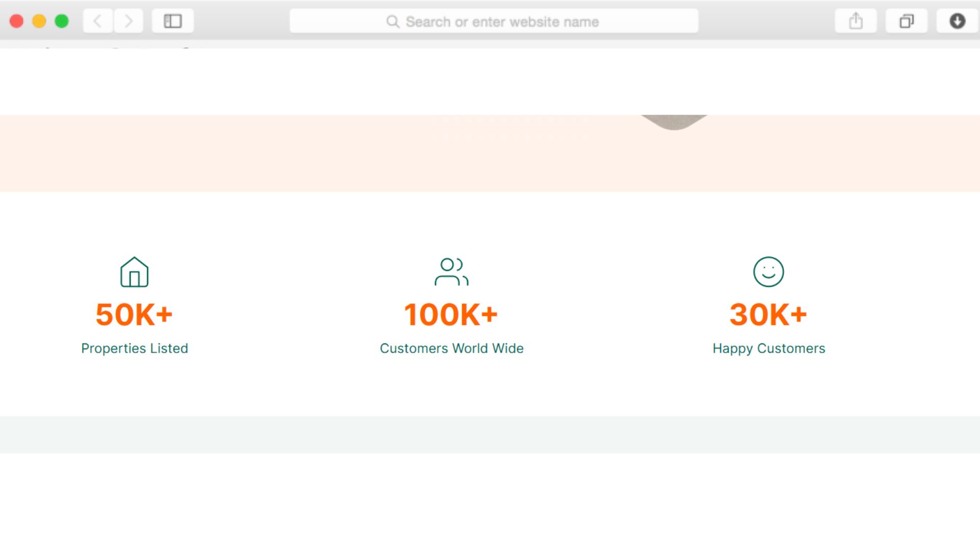Open the share sheet icon
The image size is (980, 551).
click(x=855, y=21)
